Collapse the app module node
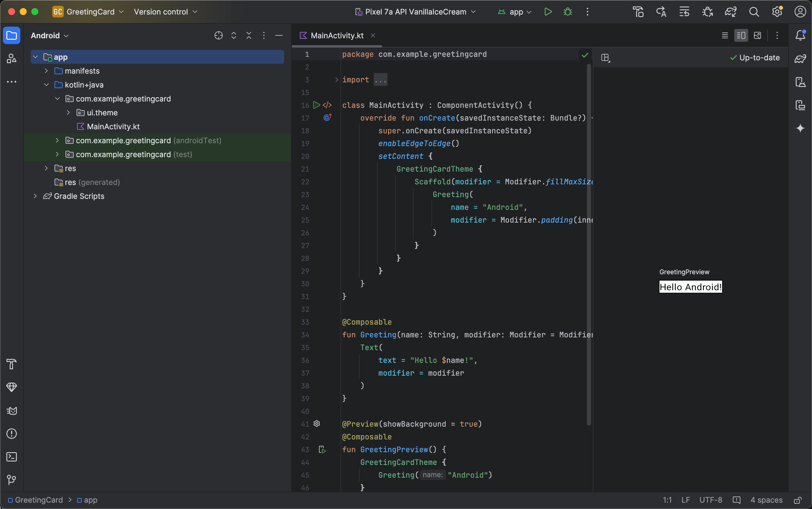The height and width of the screenshot is (509, 812). click(35, 57)
